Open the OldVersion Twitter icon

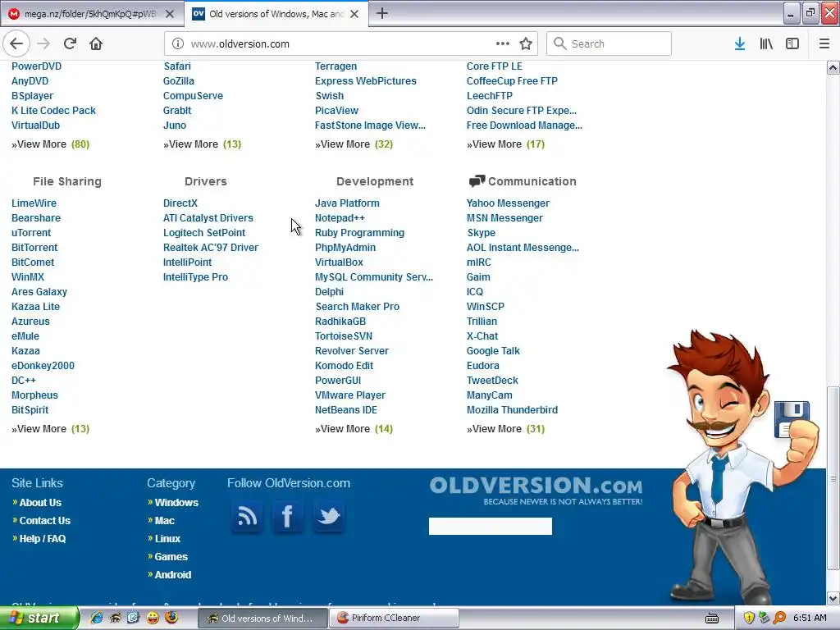[329, 517]
